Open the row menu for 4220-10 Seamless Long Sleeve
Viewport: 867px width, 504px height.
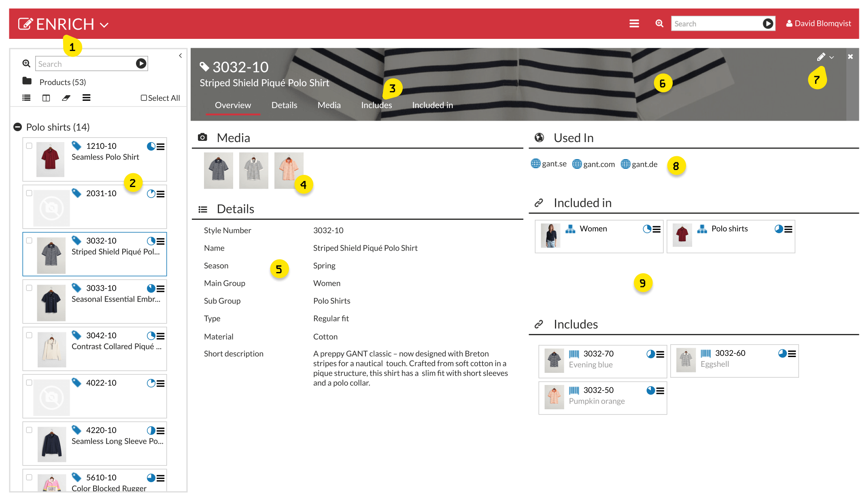pyautogui.click(x=161, y=431)
